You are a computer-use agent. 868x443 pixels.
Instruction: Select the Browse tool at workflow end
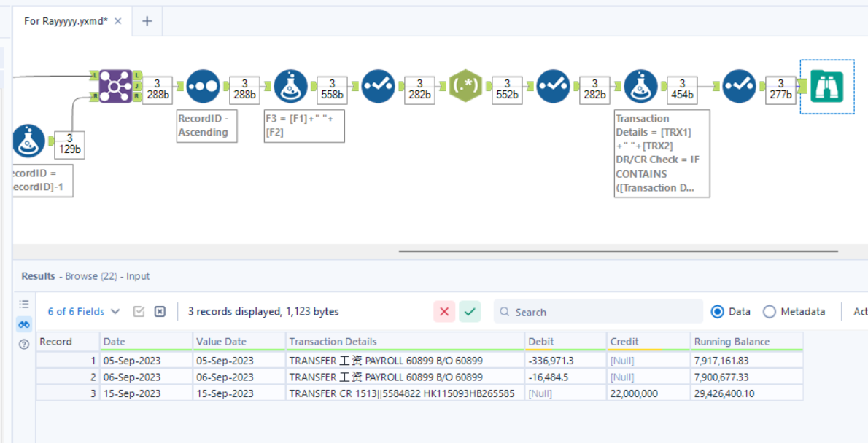point(826,85)
